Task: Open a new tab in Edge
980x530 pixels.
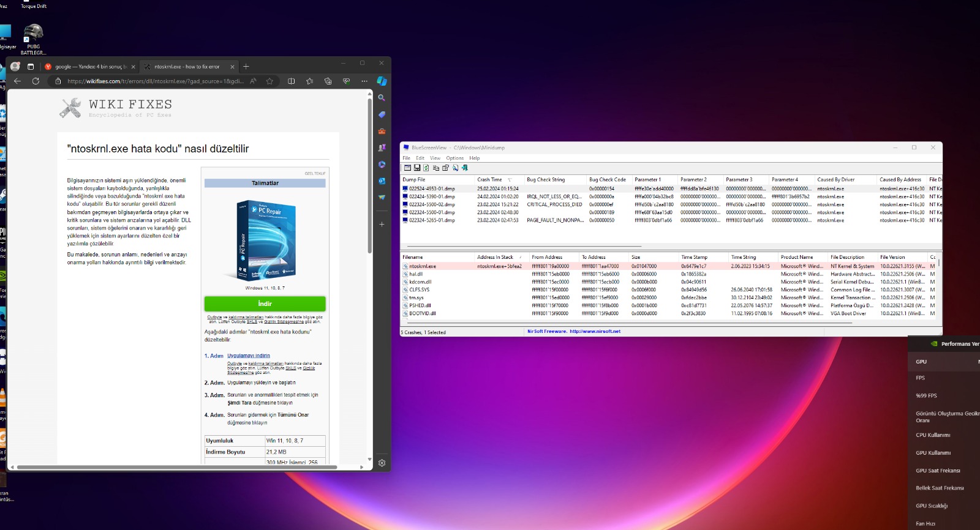Action: tap(246, 67)
